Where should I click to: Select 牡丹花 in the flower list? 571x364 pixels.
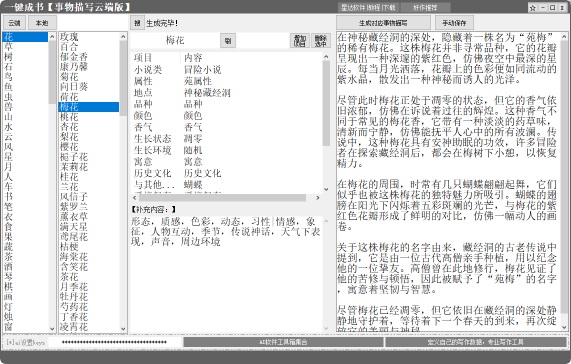(x=89, y=297)
